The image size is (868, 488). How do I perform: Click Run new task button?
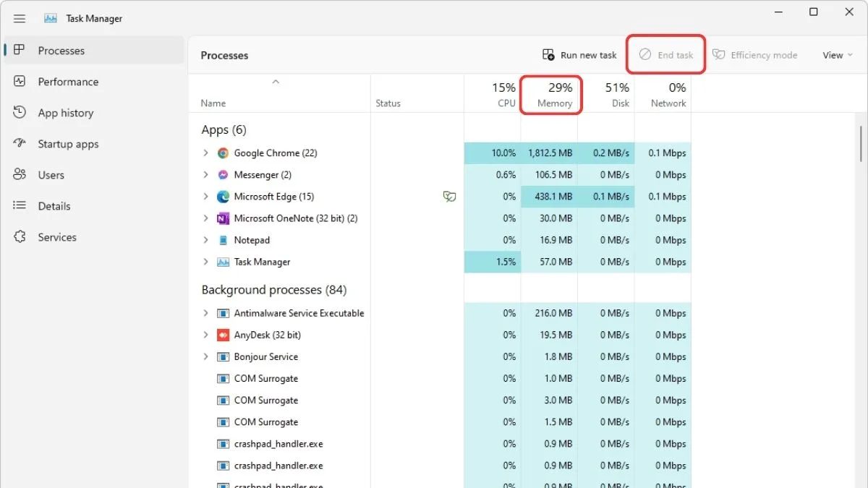click(579, 55)
